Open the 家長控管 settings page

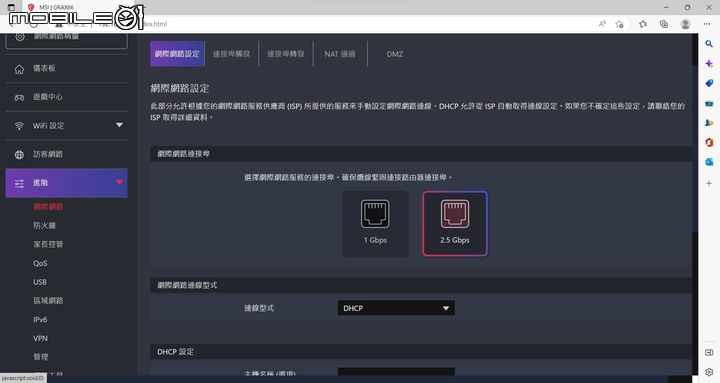48,244
